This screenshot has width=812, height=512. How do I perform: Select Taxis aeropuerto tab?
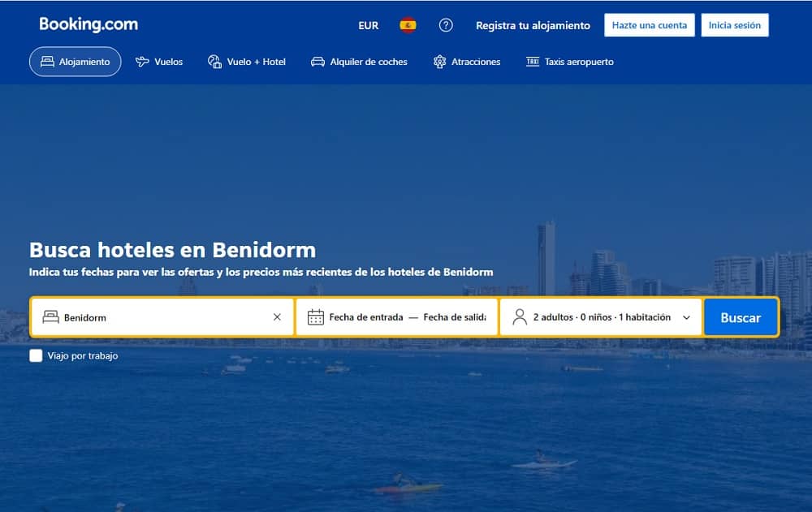570,62
